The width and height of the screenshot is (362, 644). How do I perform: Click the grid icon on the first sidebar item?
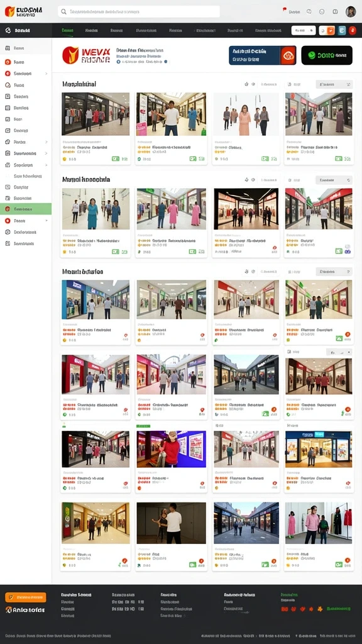click(8, 48)
